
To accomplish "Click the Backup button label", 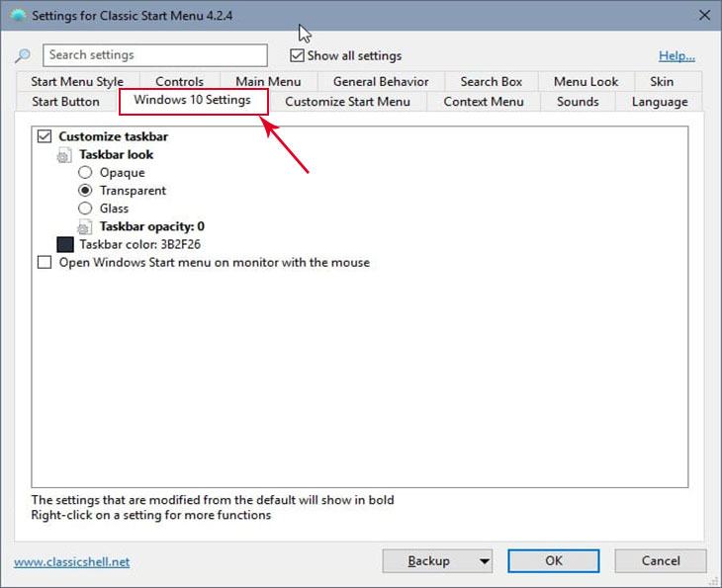I will click(x=428, y=561).
